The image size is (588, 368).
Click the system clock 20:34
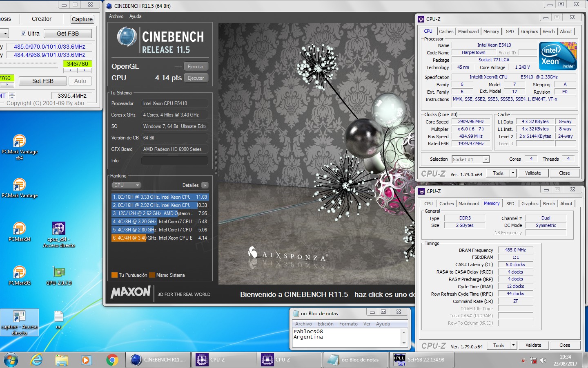(x=565, y=357)
